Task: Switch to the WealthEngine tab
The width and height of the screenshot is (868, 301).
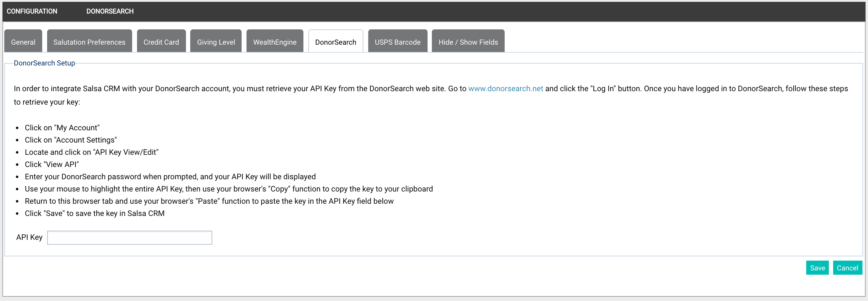Action: [275, 41]
